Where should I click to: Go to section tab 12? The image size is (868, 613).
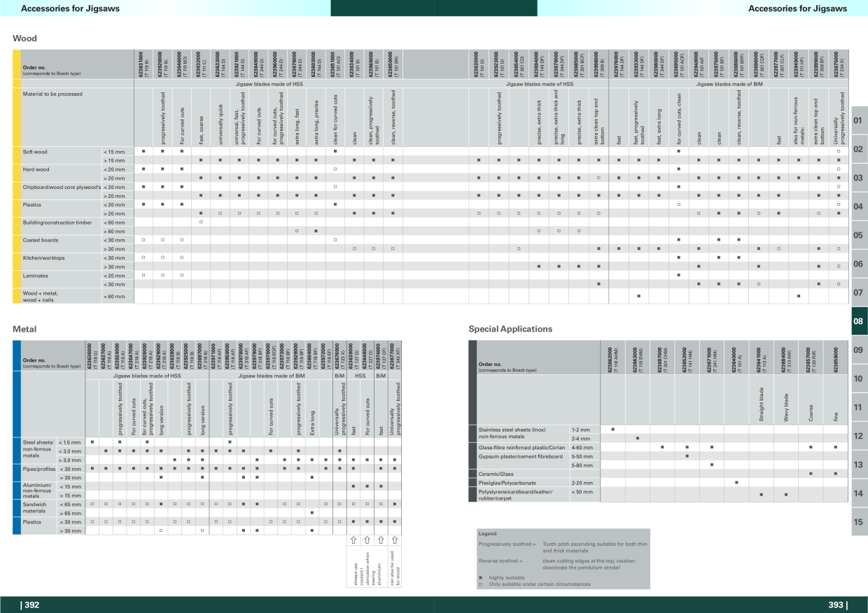point(859,436)
